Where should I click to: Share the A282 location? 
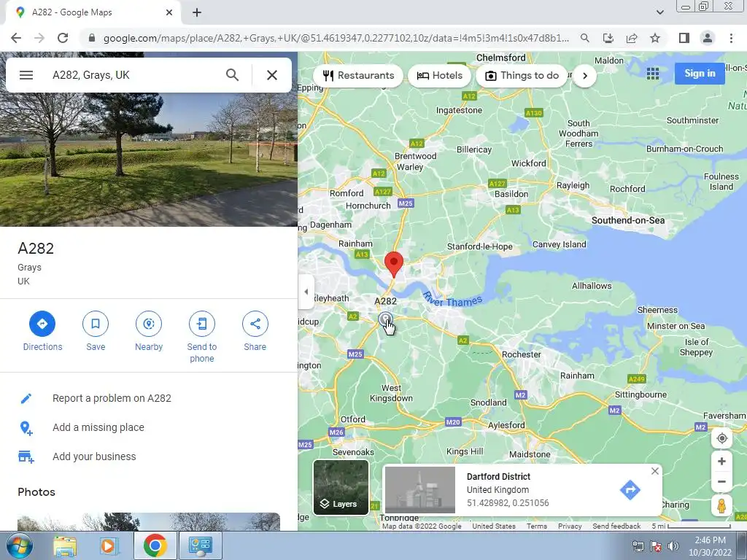(255, 331)
